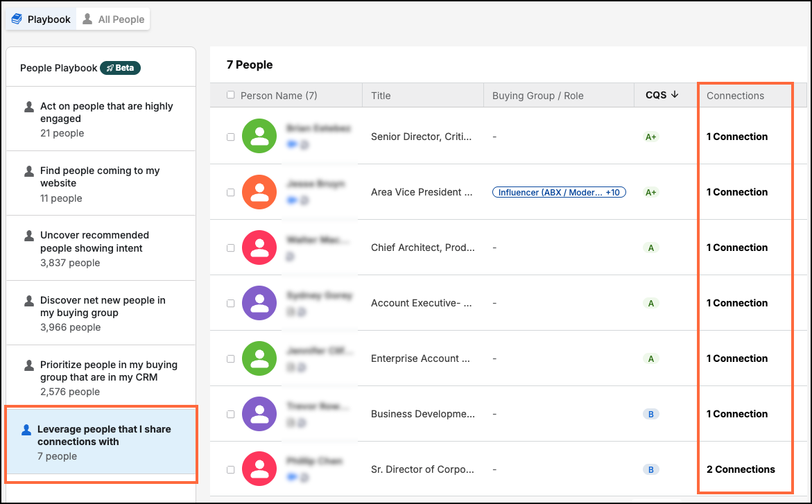The width and height of the screenshot is (812, 504).
Task: Click the Beta rocket badge
Action: point(120,68)
